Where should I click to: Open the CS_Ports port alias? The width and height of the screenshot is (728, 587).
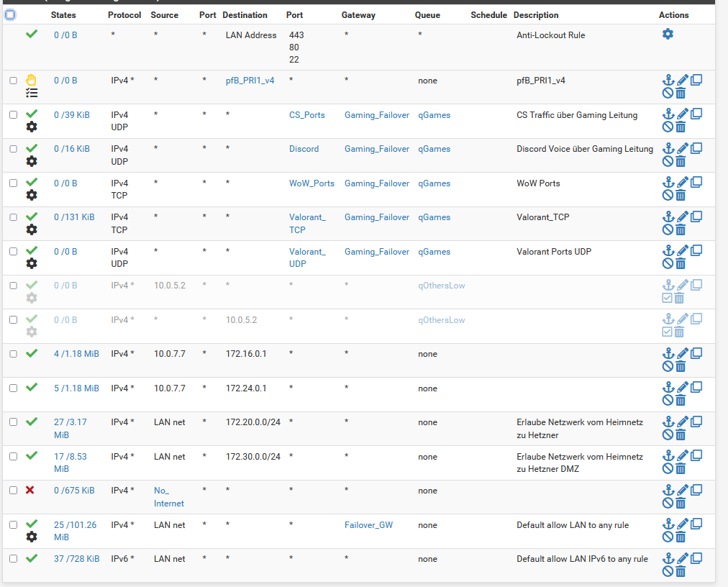pyautogui.click(x=307, y=114)
